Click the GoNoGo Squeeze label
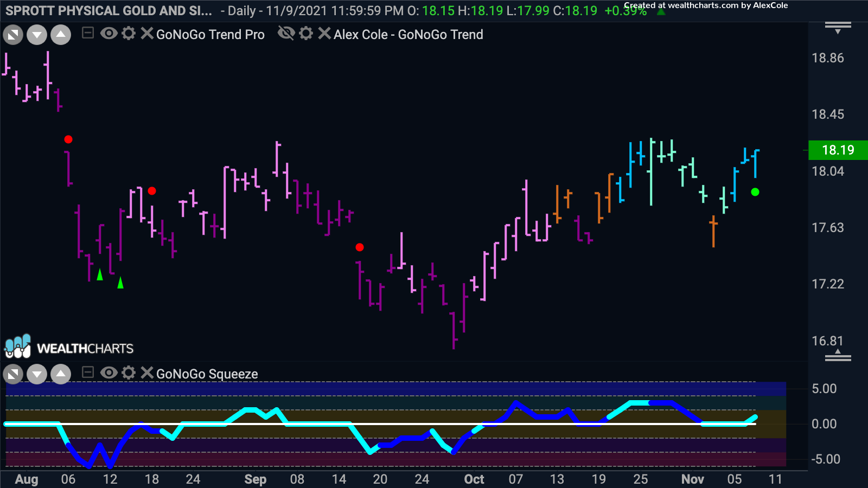The width and height of the screenshot is (868, 488). click(207, 374)
